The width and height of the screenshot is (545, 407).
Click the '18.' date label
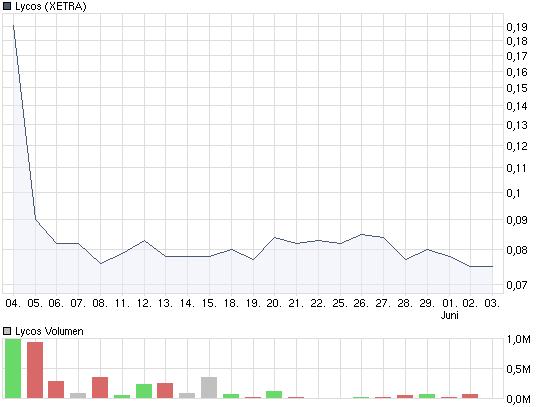coord(231,303)
